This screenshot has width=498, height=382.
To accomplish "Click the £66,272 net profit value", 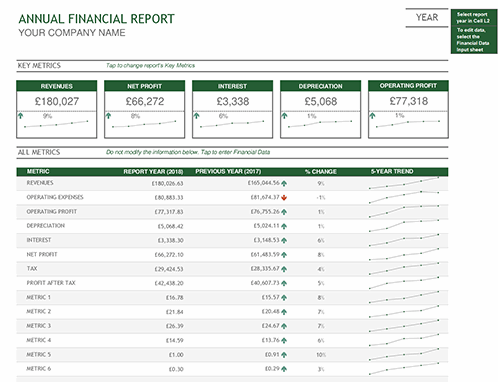I will (x=145, y=101).
